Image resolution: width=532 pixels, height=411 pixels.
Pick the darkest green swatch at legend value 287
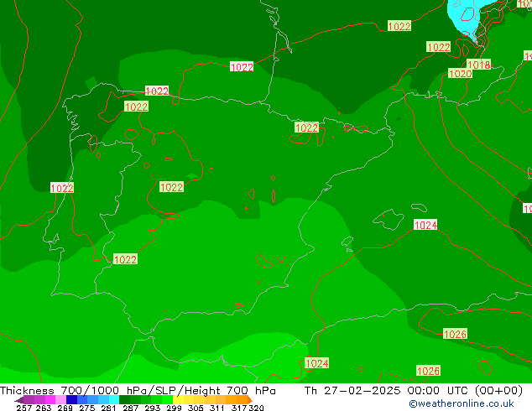(124, 400)
